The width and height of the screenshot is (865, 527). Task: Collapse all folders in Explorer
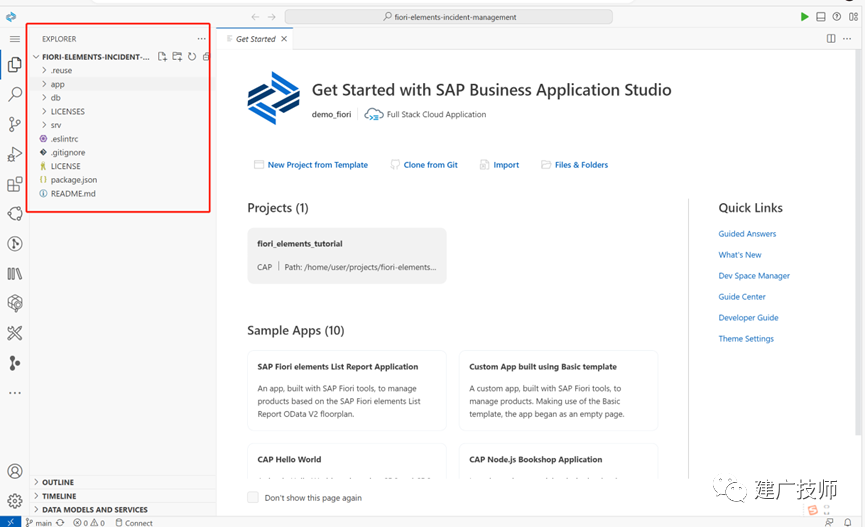click(x=206, y=56)
